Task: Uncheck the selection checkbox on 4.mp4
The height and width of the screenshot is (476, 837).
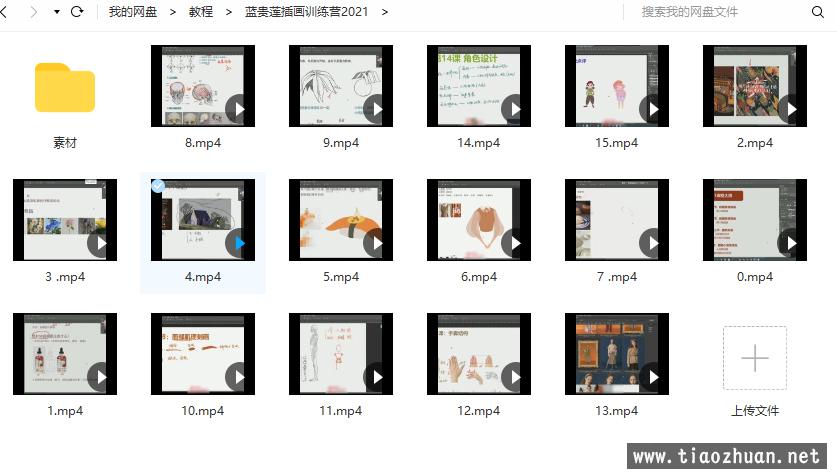Action: pyautogui.click(x=158, y=186)
